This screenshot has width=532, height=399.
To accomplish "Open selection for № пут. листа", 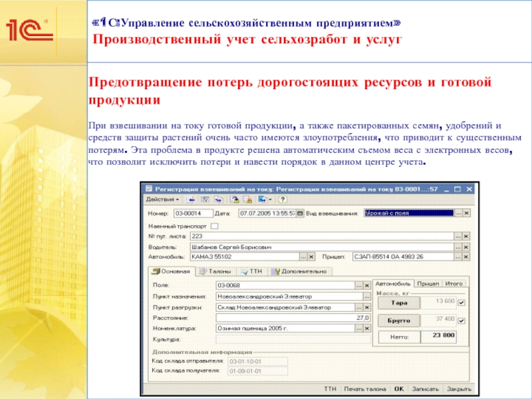I will (x=458, y=236).
